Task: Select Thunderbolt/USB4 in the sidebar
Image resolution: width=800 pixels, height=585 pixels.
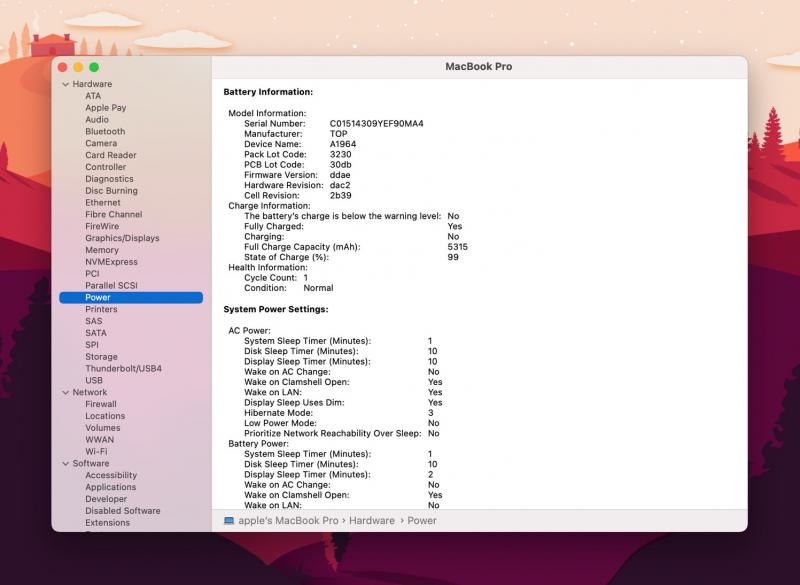Action: [123, 368]
